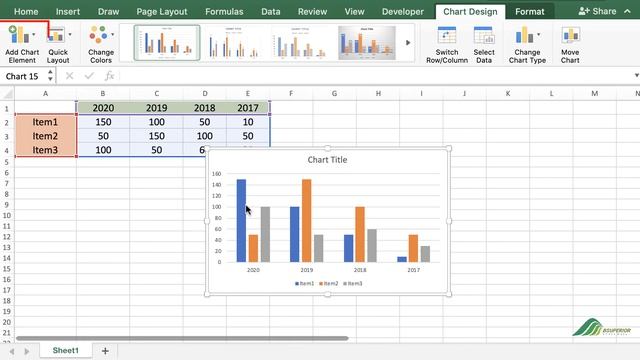Open the Change Colors palette
The height and width of the screenshot is (360, 640).
click(100, 44)
